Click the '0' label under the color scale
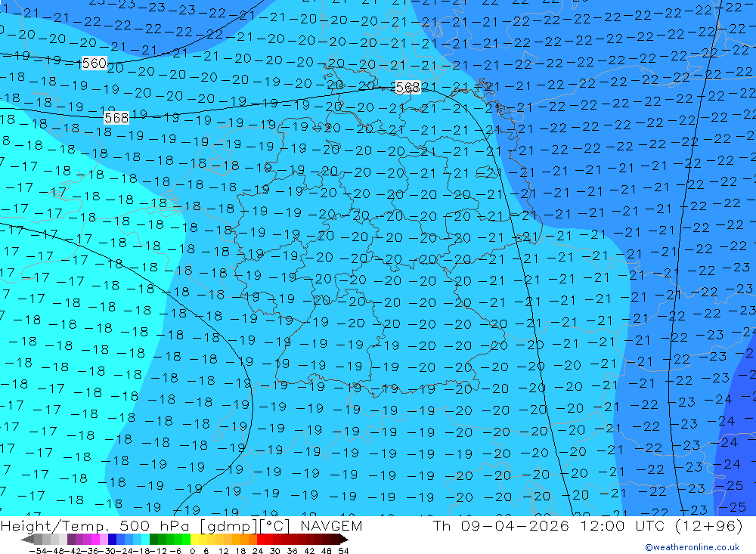756x554 pixels. point(192,551)
